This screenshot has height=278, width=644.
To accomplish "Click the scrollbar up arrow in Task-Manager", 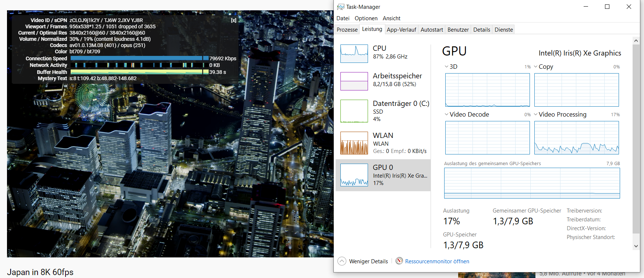I will click(x=636, y=41).
